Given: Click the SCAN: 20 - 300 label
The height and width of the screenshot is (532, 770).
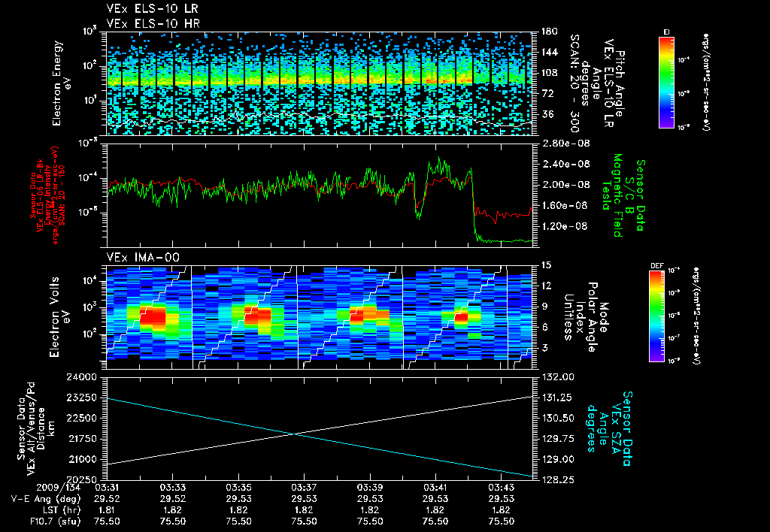Looking at the screenshot, I should [574, 83].
